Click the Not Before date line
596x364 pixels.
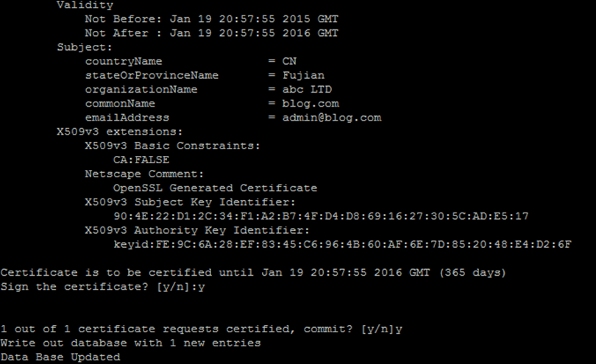coord(211,19)
